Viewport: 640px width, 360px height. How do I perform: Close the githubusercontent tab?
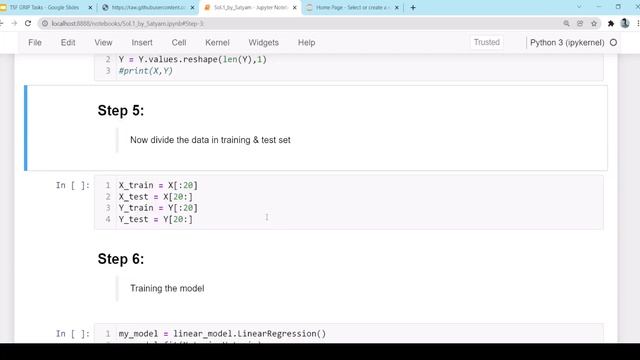pos(192,7)
